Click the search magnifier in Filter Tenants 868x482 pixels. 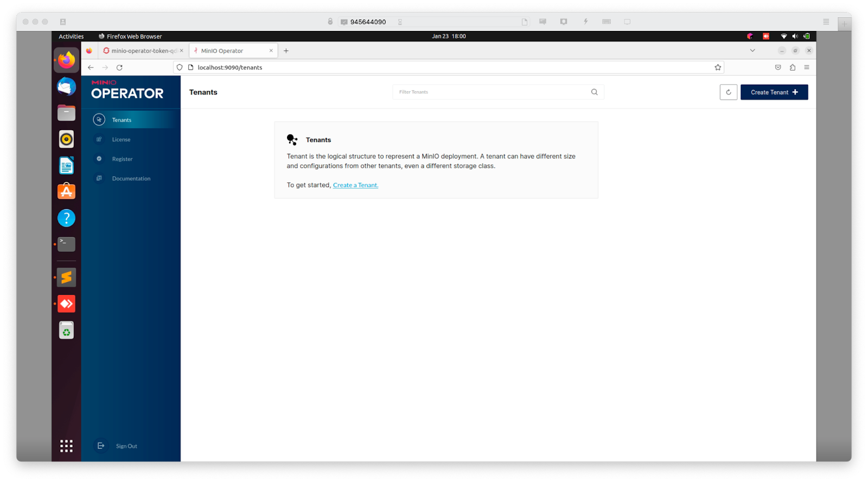594,92
